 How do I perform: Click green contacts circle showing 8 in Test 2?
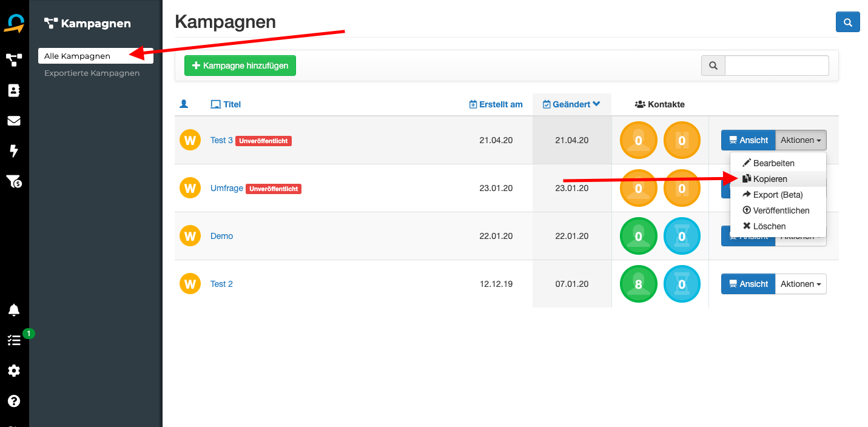[x=638, y=284]
